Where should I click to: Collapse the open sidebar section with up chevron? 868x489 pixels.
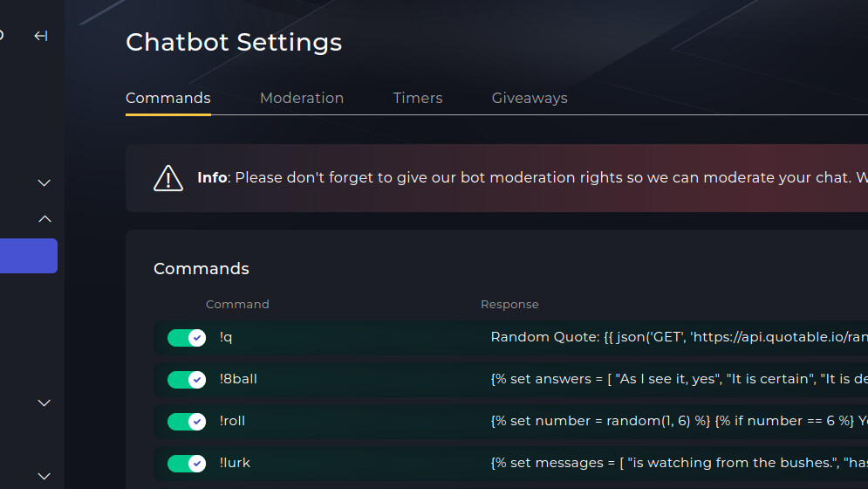tap(44, 219)
